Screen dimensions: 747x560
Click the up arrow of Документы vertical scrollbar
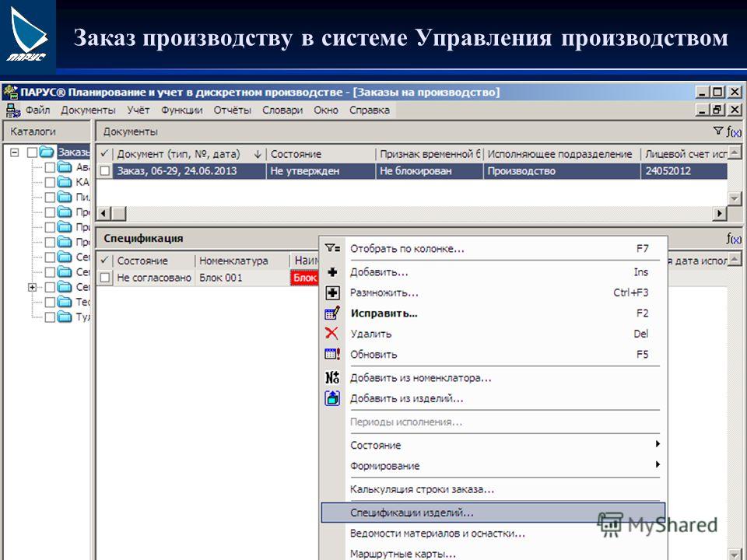[735, 153]
